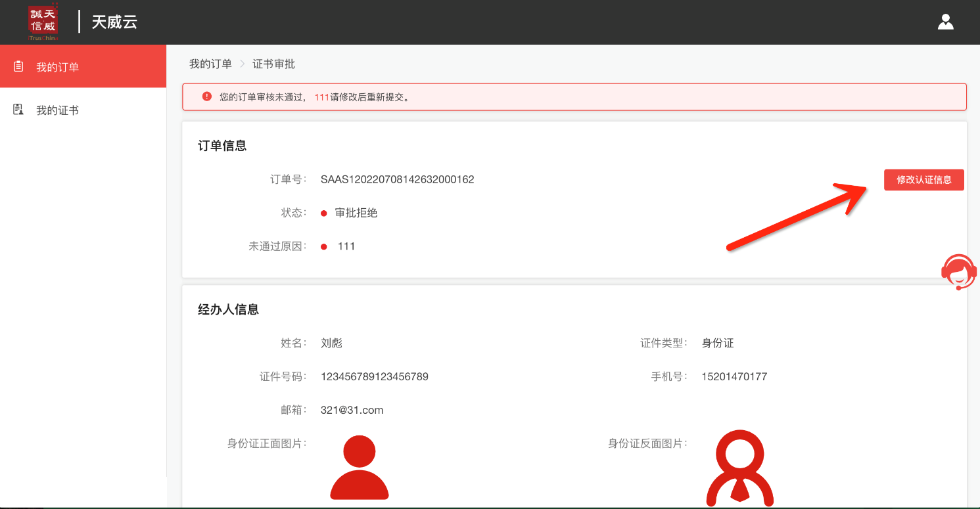Click the 天威云 title in header

tap(114, 22)
